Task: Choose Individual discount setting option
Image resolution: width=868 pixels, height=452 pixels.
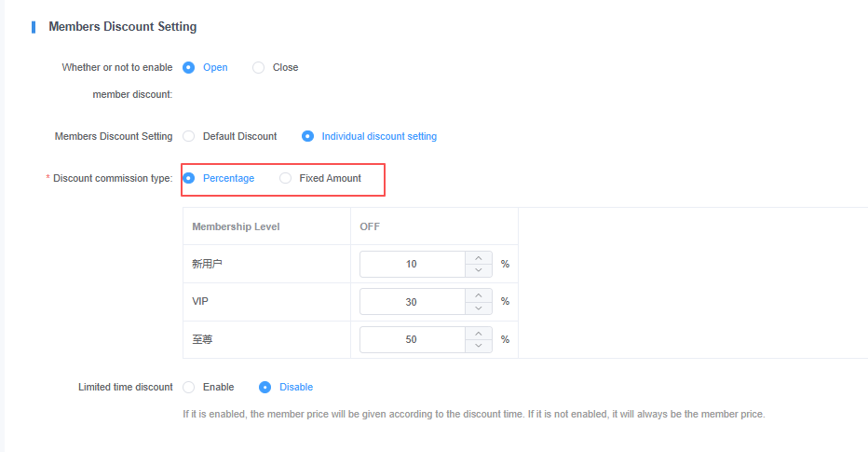Action: coord(308,136)
